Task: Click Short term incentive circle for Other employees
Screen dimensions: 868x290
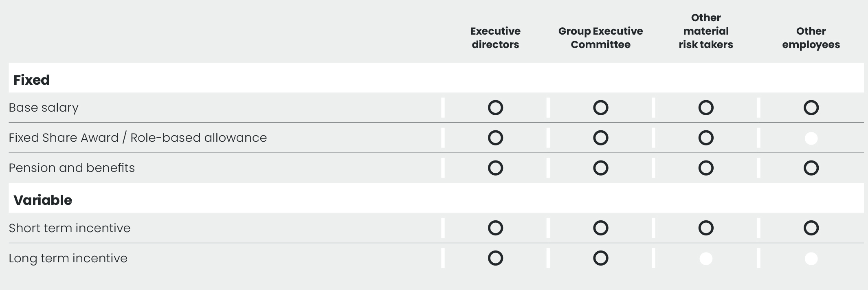Action: point(811,228)
